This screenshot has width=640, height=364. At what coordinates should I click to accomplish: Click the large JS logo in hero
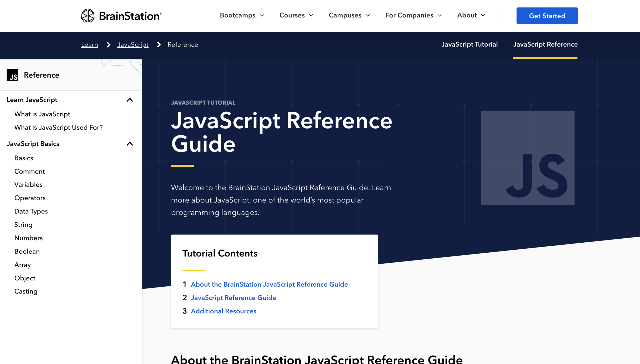527,158
